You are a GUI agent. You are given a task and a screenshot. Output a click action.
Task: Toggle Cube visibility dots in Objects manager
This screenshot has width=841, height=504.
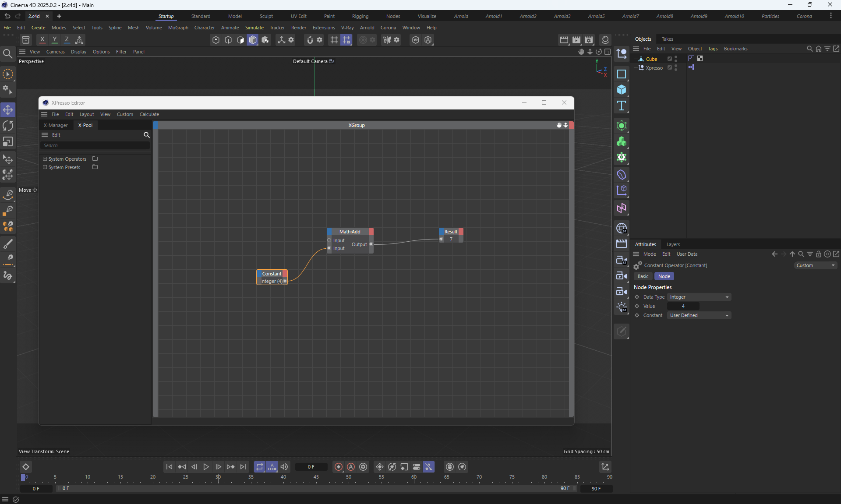pyautogui.click(x=676, y=59)
